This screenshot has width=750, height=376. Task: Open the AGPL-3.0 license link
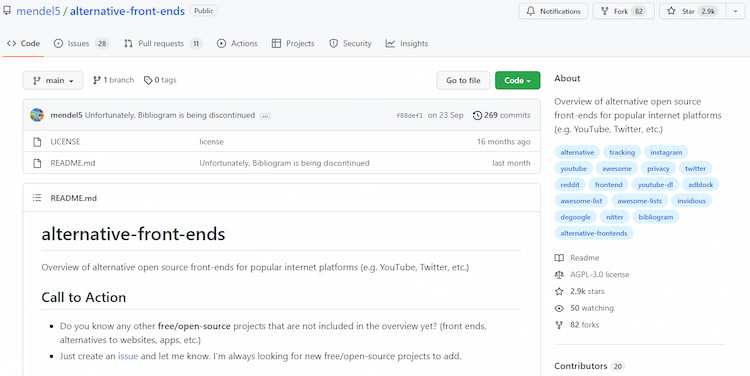pyautogui.click(x=592, y=275)
